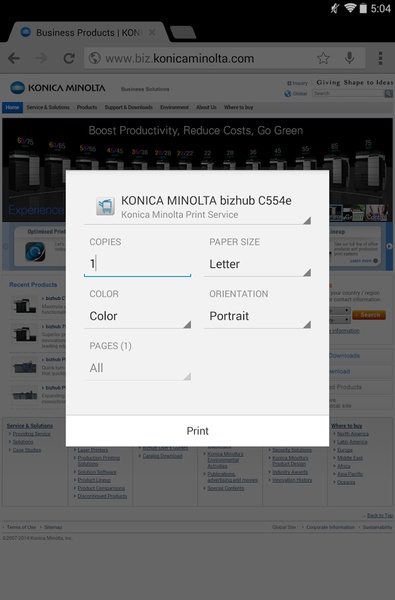Click the Optimised Print banner icon

click(35, 252)
